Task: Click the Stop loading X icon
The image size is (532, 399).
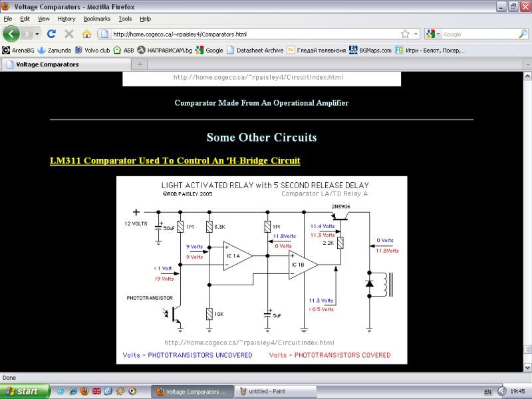Action: pos(68,34)
